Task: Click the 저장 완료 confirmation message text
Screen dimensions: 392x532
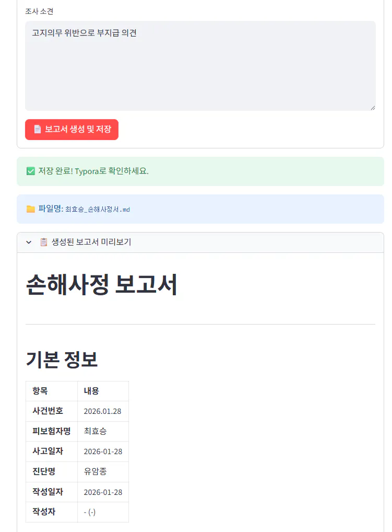Action: [94, 171]
